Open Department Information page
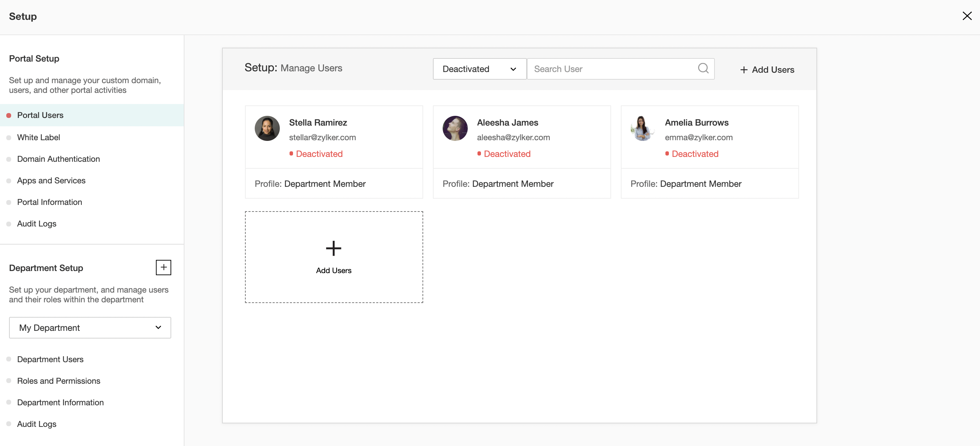Viewport: 980px width, 446px height. point(60,402)
